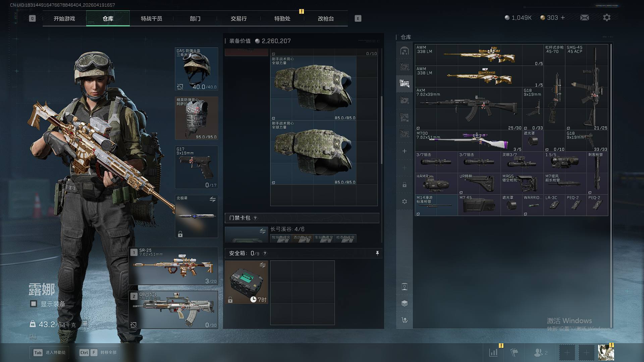Click the stash sort/transfer icon at sidebar bottom

point(405,320)
